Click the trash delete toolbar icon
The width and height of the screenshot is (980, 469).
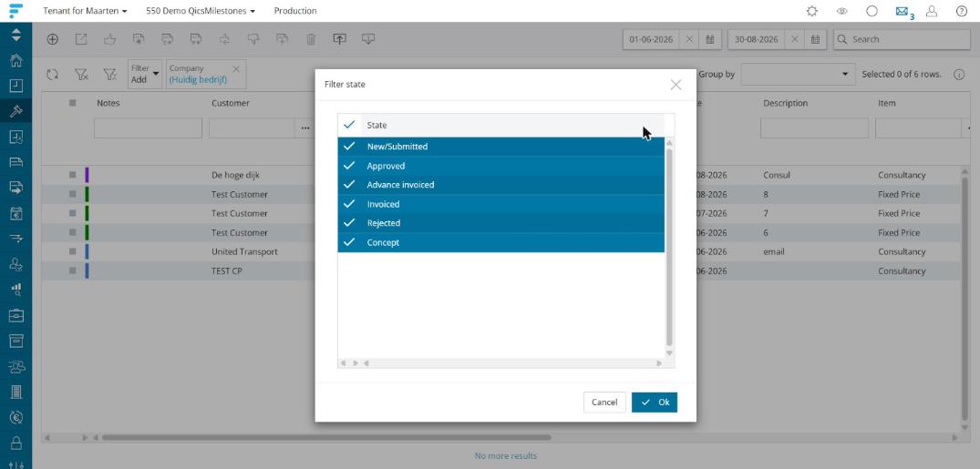311,39
